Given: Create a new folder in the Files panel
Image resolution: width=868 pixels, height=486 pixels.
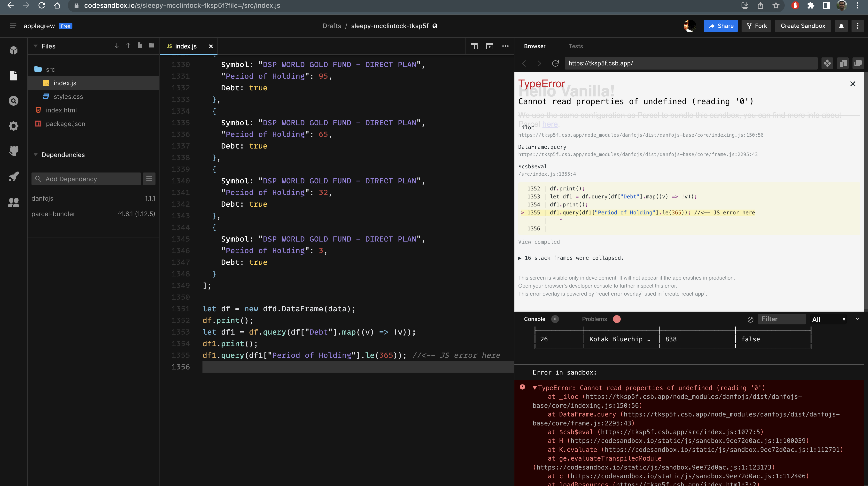Looking at the screenshot, I should pos(151,46).
